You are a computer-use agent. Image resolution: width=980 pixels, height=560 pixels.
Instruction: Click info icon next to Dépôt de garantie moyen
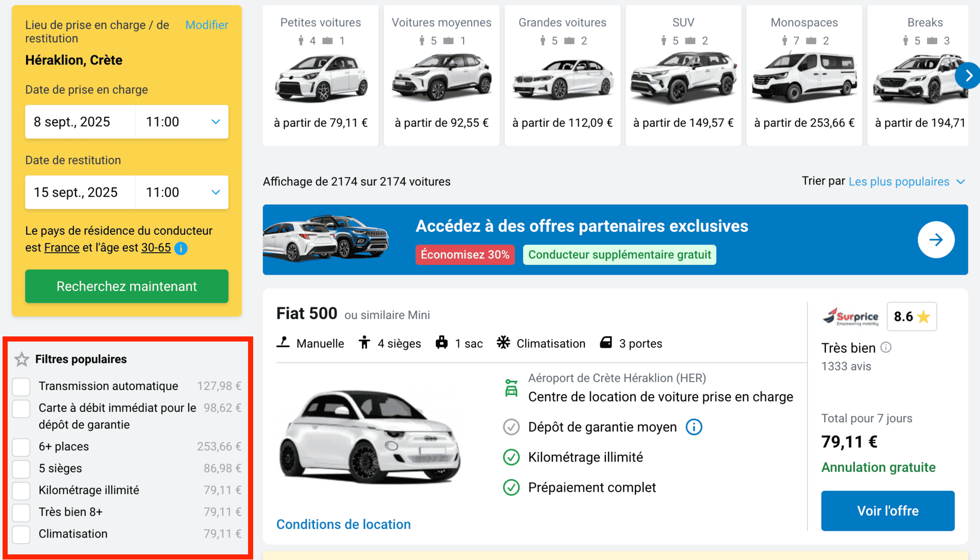pos(694,427)
